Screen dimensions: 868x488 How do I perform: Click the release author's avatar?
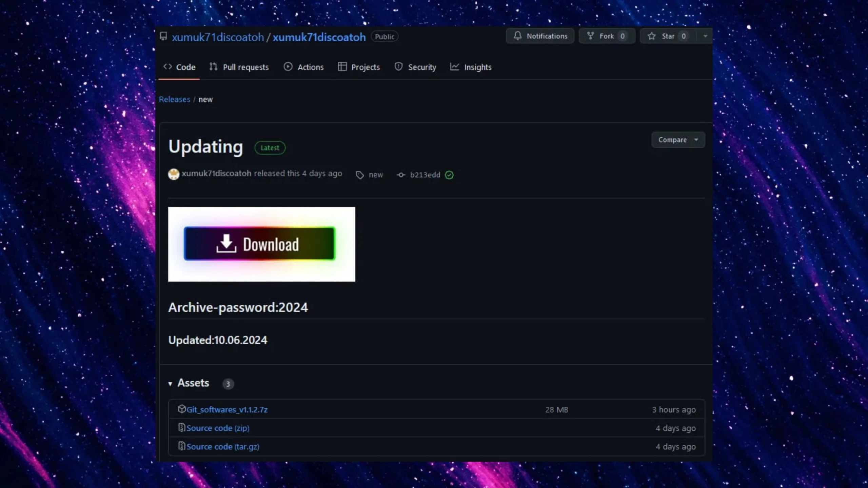click(x=174, y=174)
